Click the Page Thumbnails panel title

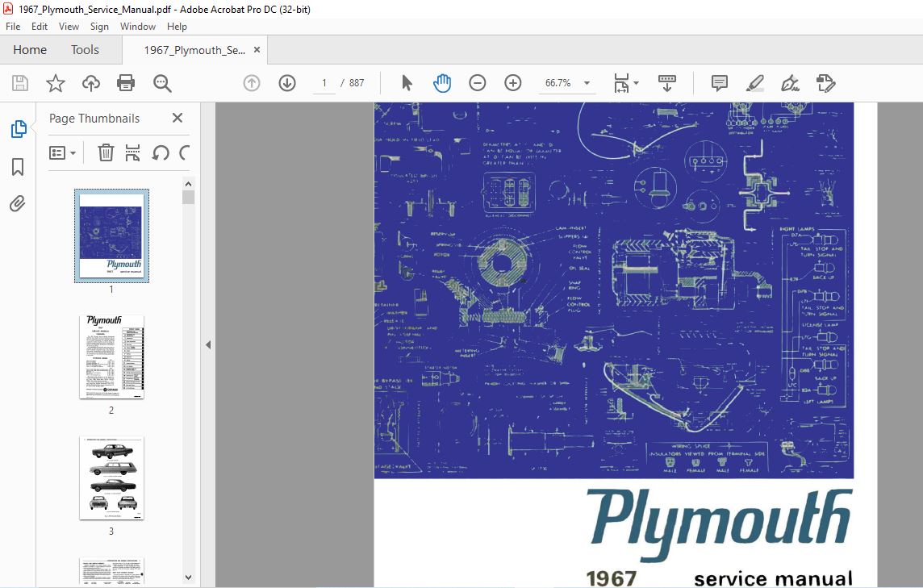94,119
